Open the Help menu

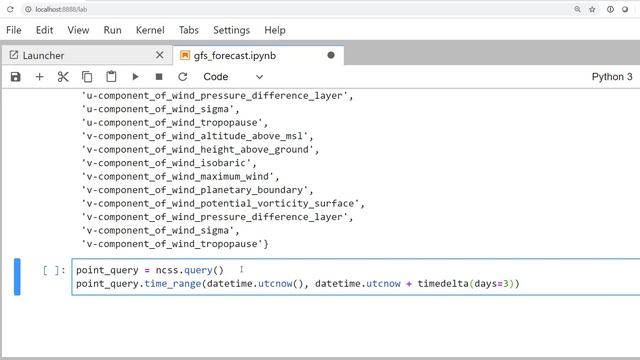click(x=275, y=30)
